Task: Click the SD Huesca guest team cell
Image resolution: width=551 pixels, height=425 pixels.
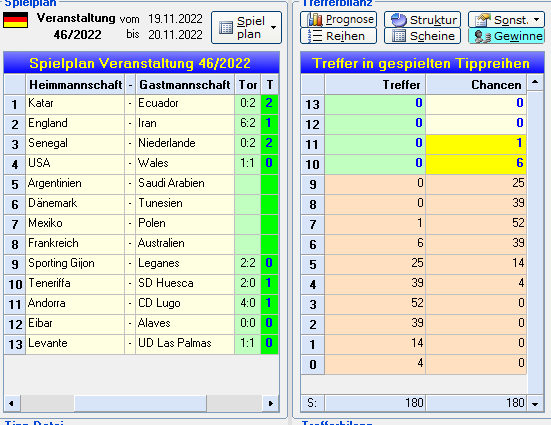Action: (x=185, y=284)
